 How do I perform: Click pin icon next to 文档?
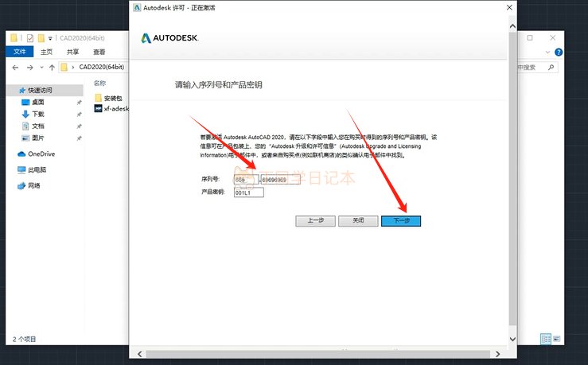(x=79, y=126)
